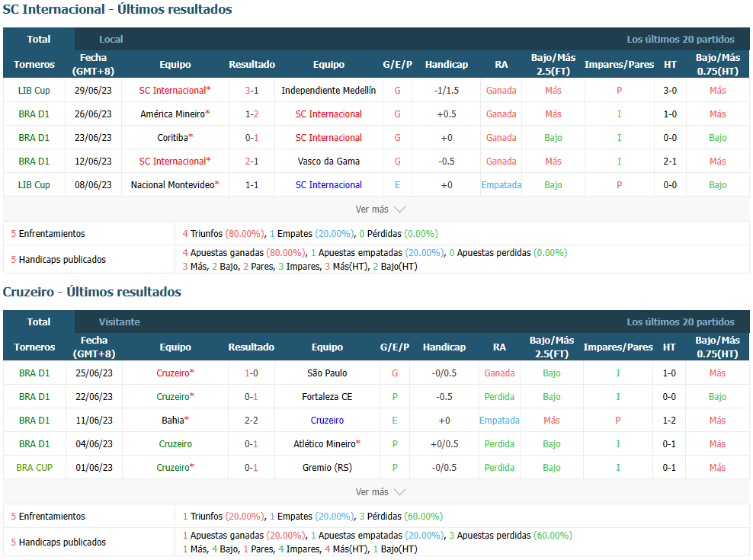753x560 pixels.
Task: Open 'Los últimos 20 partidos' in SC Internacional section
Action: point(681,40)
